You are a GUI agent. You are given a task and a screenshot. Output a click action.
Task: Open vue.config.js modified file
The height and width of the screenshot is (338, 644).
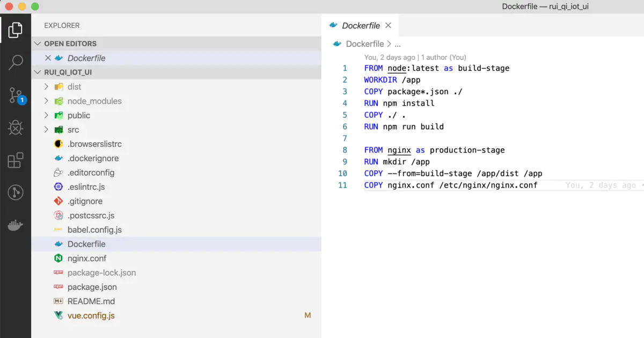(x=91, y=315)
